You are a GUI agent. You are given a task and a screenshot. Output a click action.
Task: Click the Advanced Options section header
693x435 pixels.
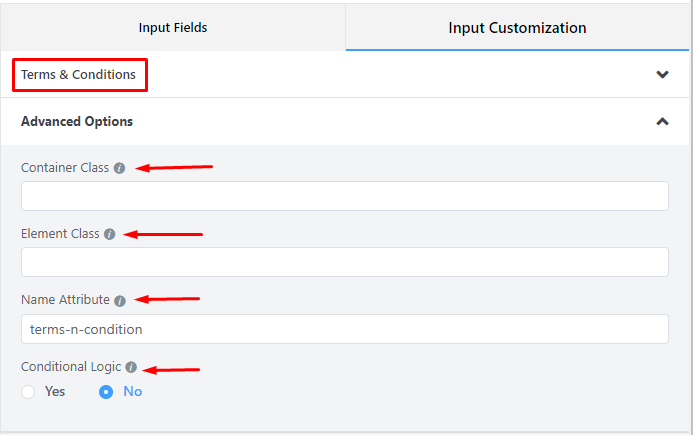click(x=77, y=122)
